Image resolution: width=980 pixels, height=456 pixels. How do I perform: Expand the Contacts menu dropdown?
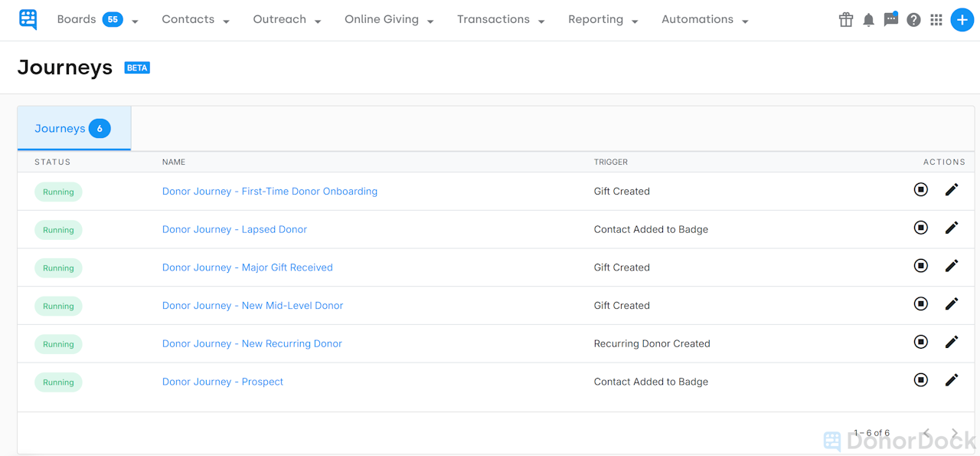195,19
